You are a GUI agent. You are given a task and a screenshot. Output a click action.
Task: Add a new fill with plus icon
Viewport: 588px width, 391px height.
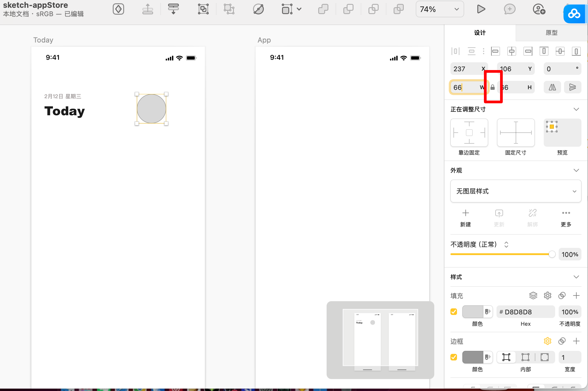576,295
